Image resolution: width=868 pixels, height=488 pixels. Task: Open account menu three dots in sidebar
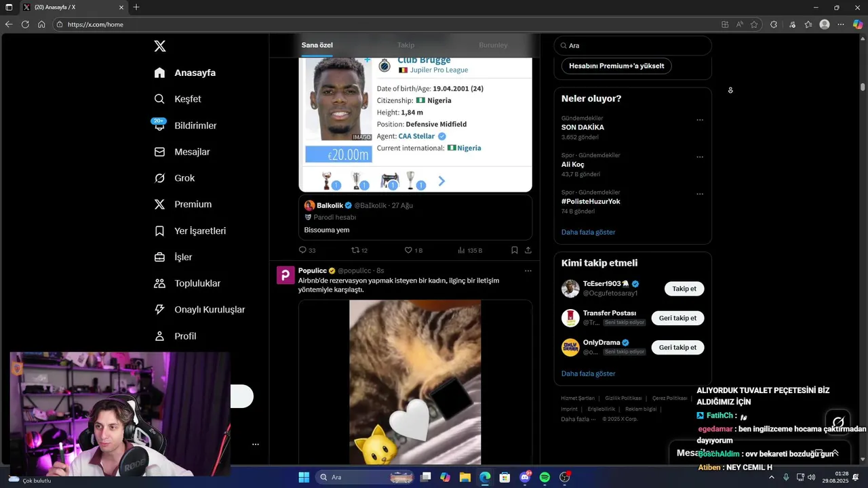tap(256, 445)
